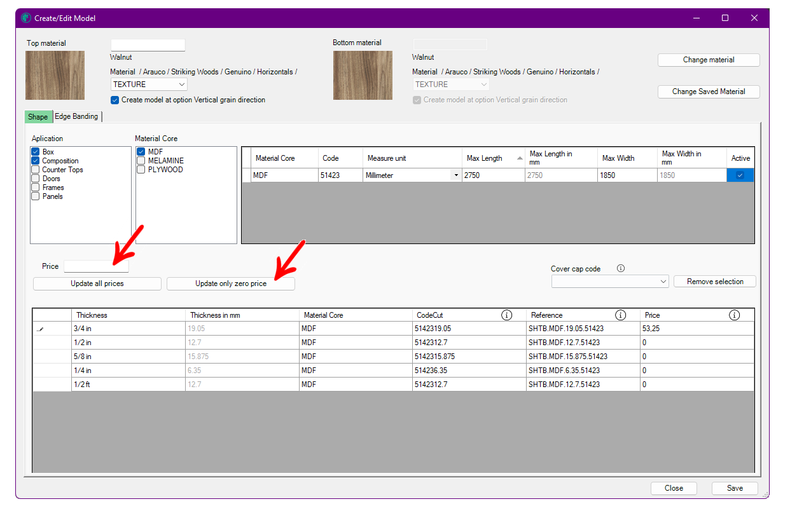Click the Change material button

[709, 60]
